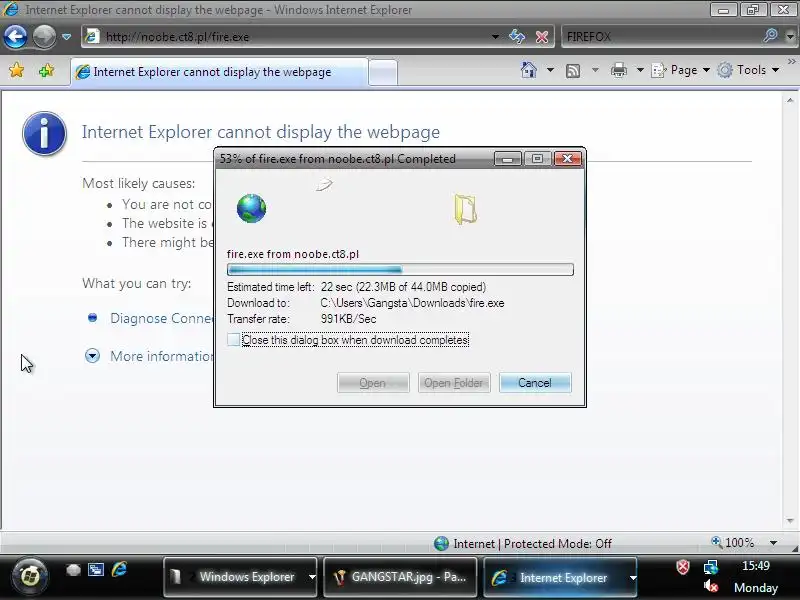
Task: Open the recent pages dropdown arrow
Action: click(x=66, y=37)
